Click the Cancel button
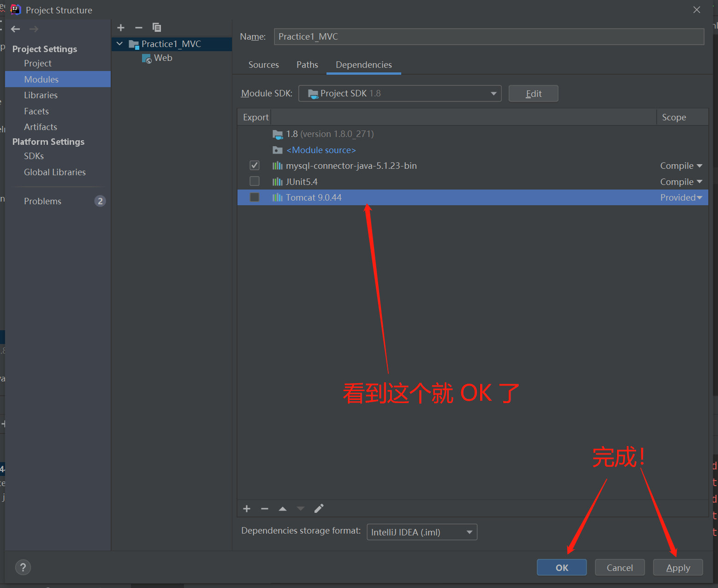Screen dimensions: 718x588 [620, 568]
